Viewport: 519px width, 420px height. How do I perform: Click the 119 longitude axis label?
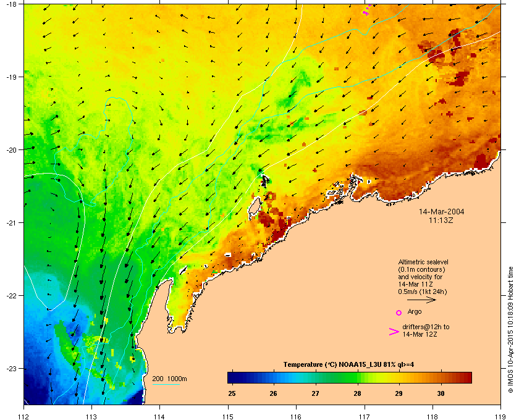[500, 416]
